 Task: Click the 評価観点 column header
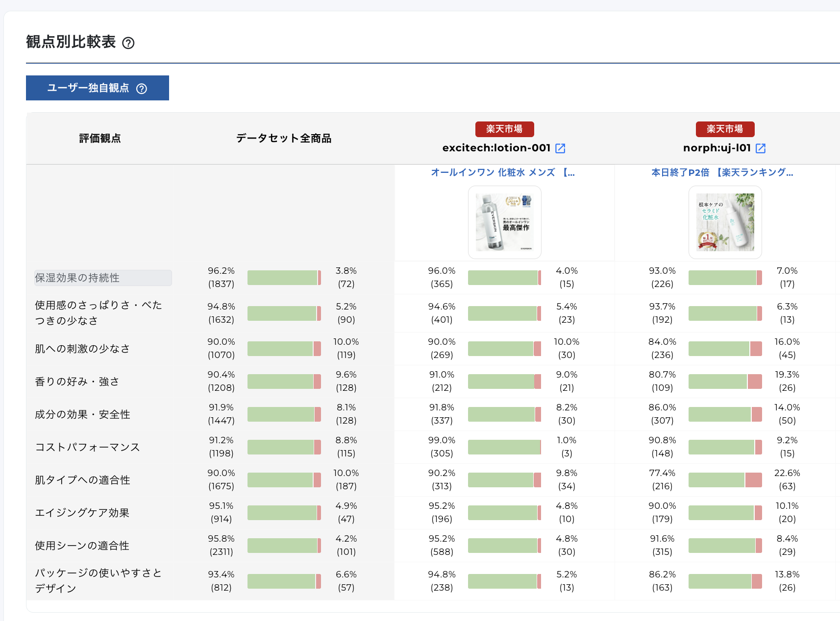pos(99,139)
